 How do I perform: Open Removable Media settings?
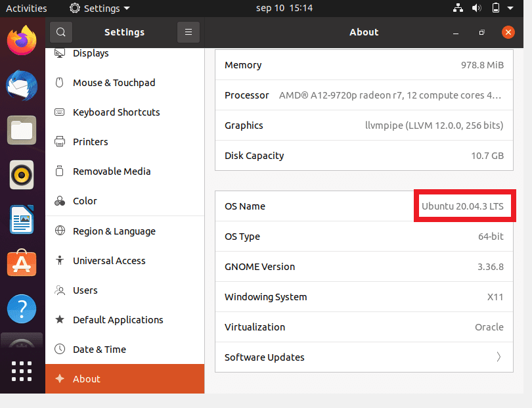125,171
